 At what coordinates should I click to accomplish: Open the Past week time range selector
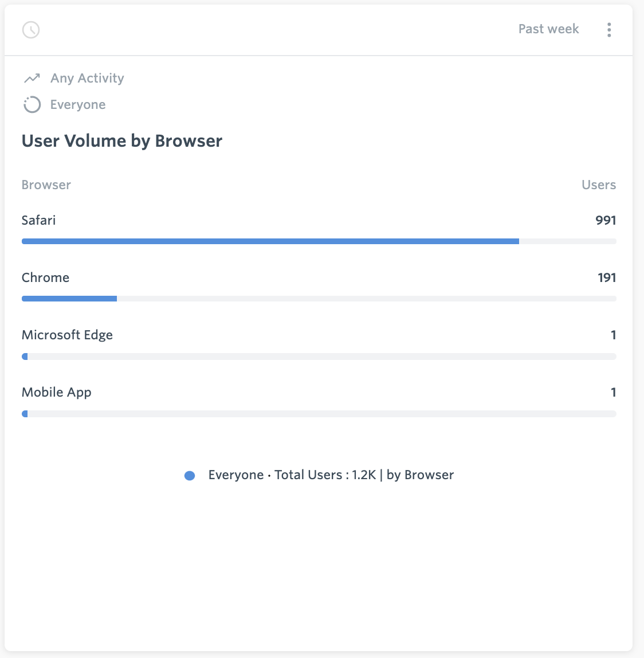548,29
